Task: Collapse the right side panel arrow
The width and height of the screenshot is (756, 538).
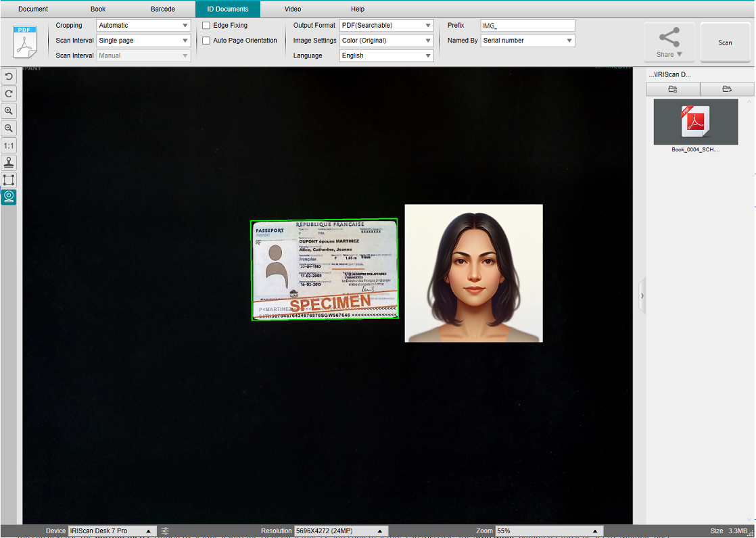Action: tap(642, 296)
